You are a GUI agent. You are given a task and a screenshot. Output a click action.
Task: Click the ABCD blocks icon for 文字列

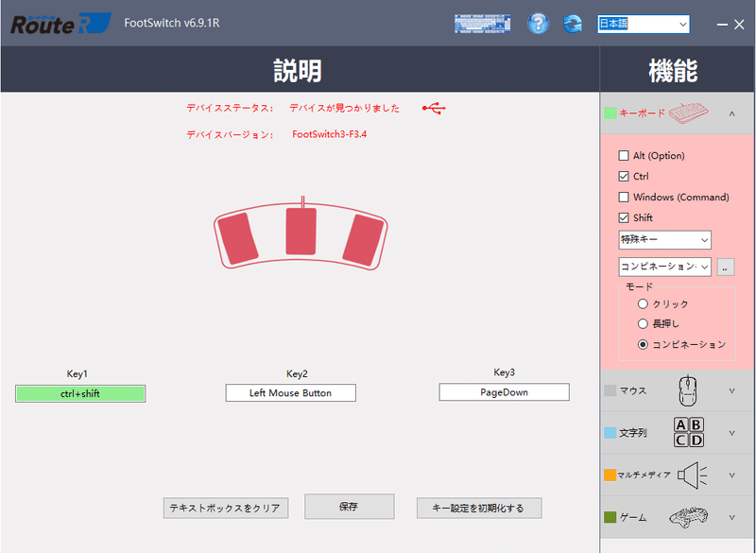(689, 432)
